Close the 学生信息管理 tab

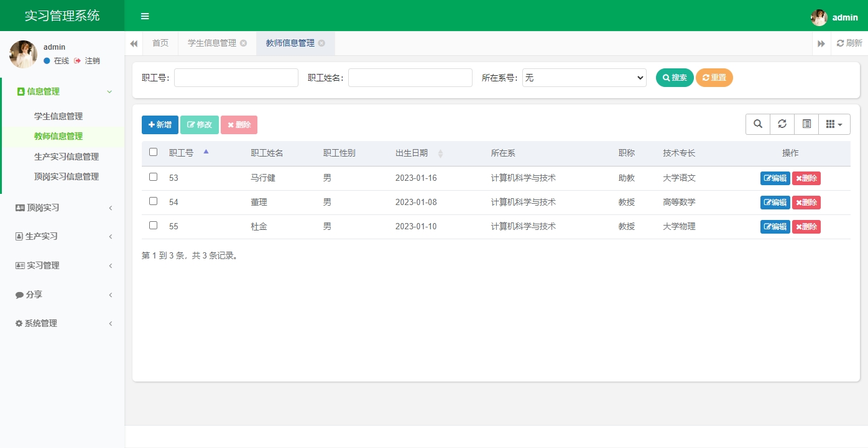(244, 43)
